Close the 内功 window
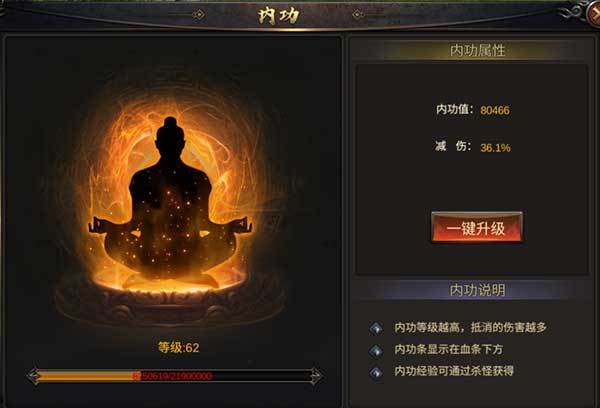This screenshot has width=600, height=408. (594, 15)
